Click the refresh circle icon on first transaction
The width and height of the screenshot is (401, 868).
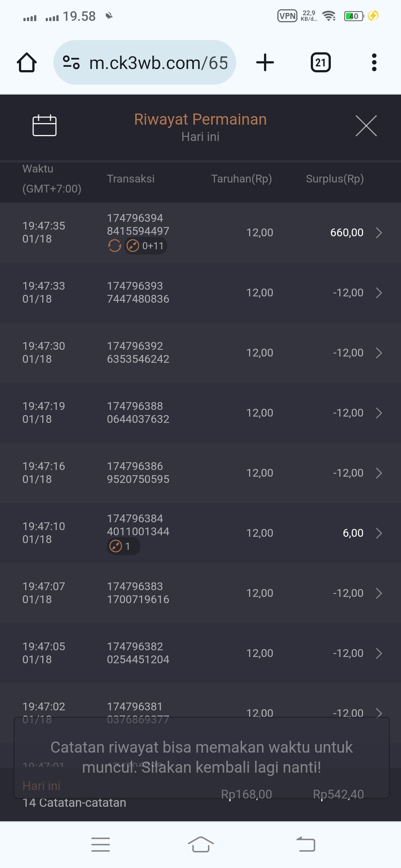tap(114, 246)
